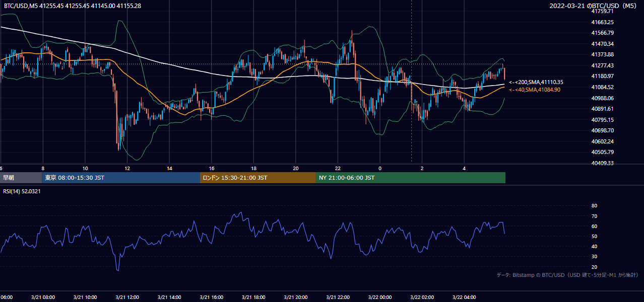The image size is (644, 302).
Task: Click the RSI axis value 20
Action: pos(594,267)
